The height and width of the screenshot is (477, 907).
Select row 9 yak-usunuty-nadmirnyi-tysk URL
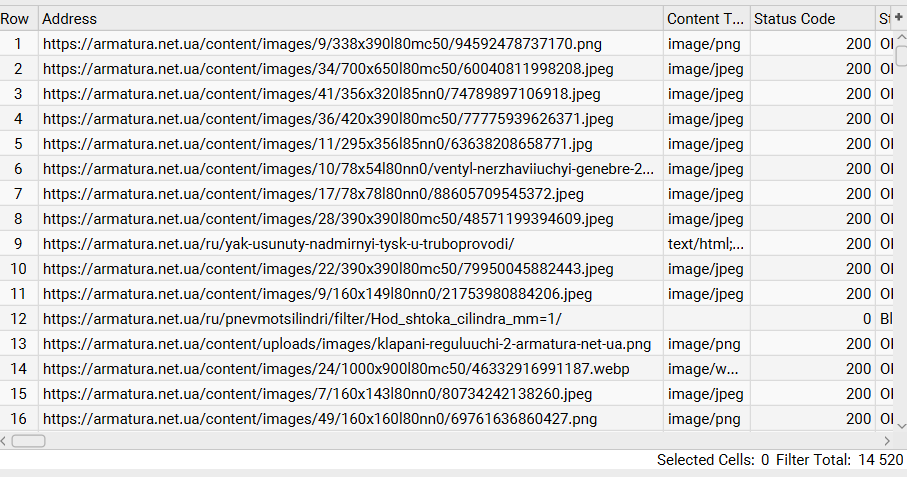[x=278, y=244]
